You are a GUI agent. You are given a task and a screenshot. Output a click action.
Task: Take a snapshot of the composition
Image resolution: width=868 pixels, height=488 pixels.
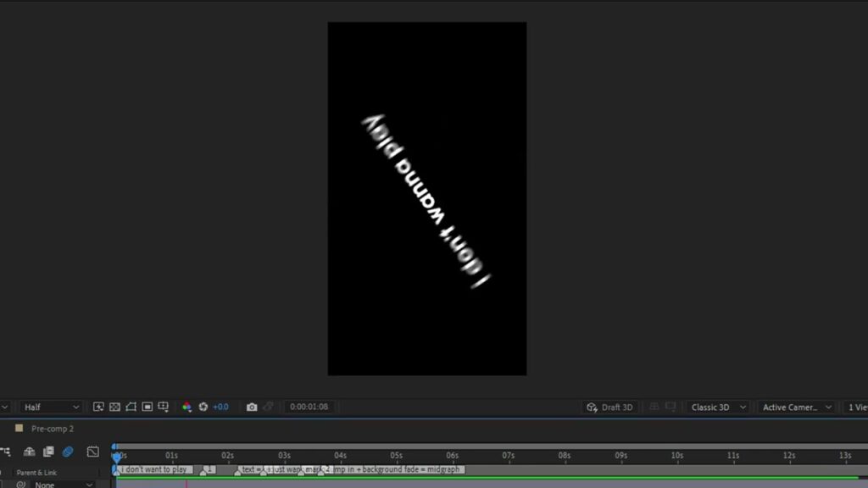tap(252, 407)
